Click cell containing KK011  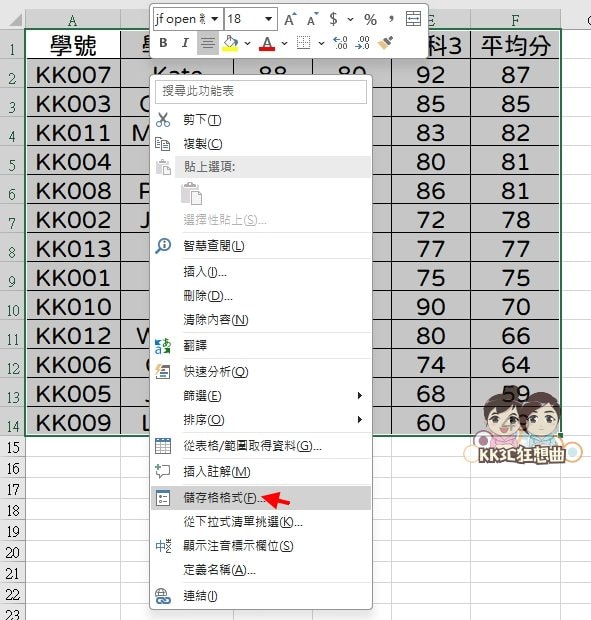click(73, 133)
